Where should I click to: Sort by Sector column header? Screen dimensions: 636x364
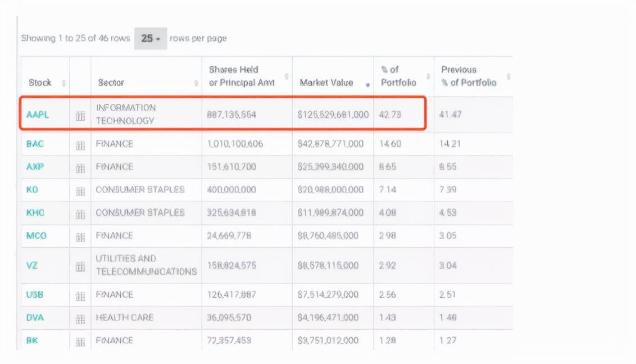146,83
